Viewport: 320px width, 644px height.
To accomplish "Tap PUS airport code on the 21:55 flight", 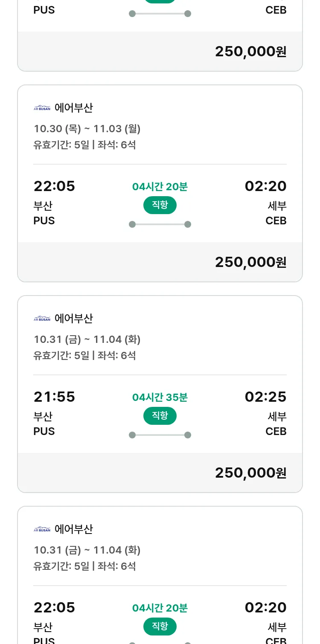I will [x=44, y=431].
